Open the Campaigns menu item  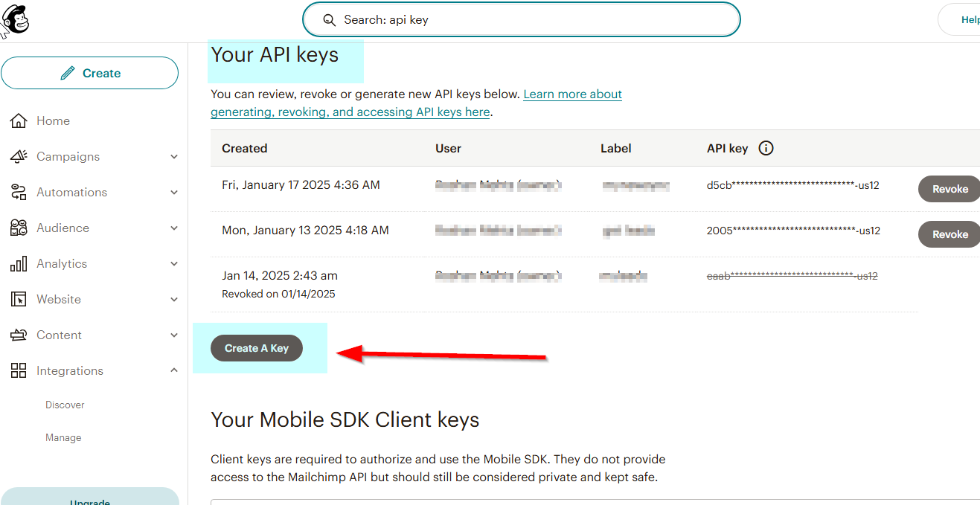pos(68,156)
